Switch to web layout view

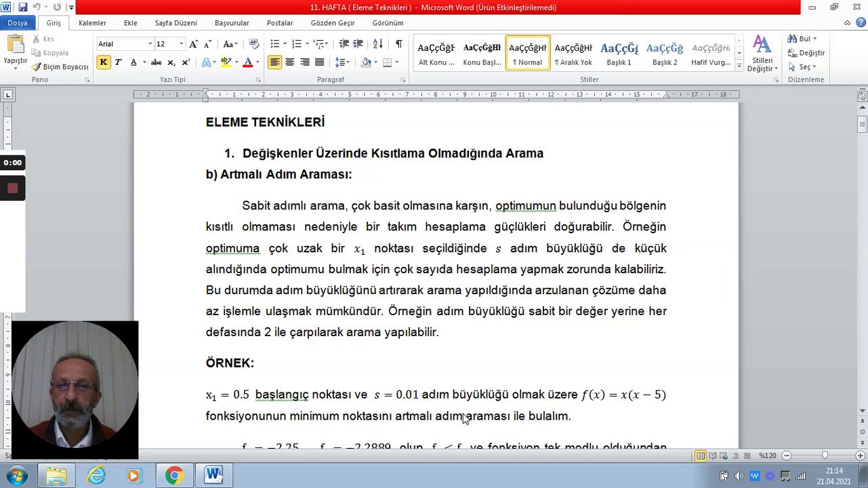coord(725,455)
